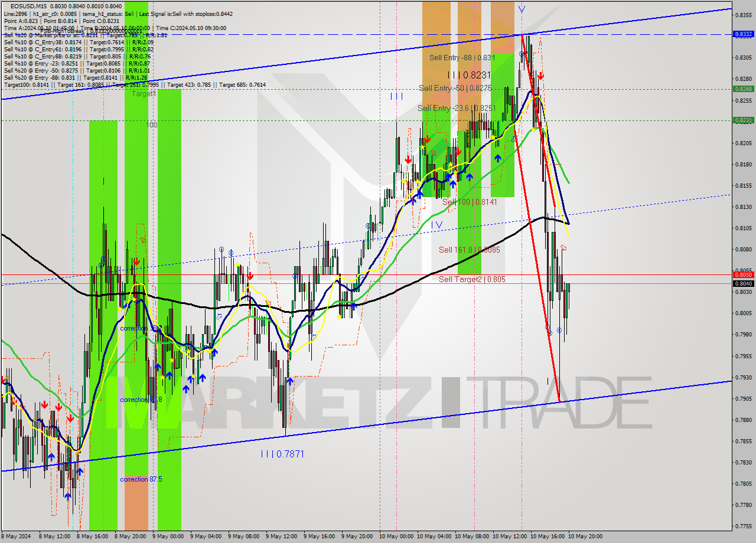
Task: Click the current price 0.8040 tag
Action: 742,283
